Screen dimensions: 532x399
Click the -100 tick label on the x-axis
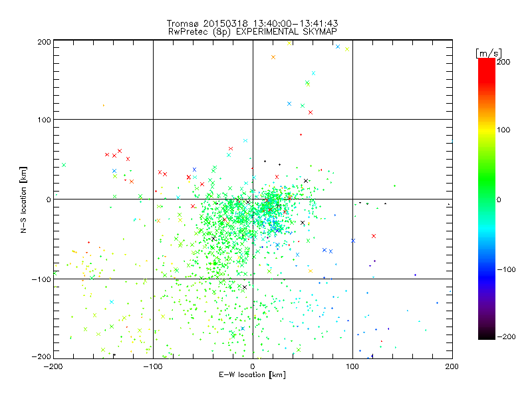(153, 366)
